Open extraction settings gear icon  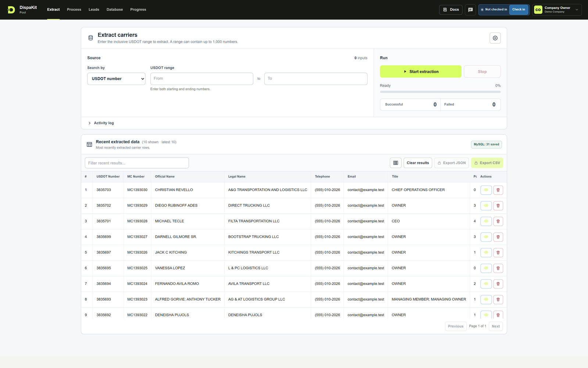[x=495, y=38]
